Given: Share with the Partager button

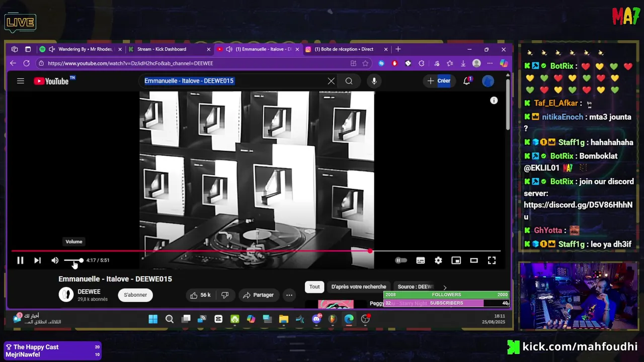Looking at the screenshot, I should coord(258,295).
